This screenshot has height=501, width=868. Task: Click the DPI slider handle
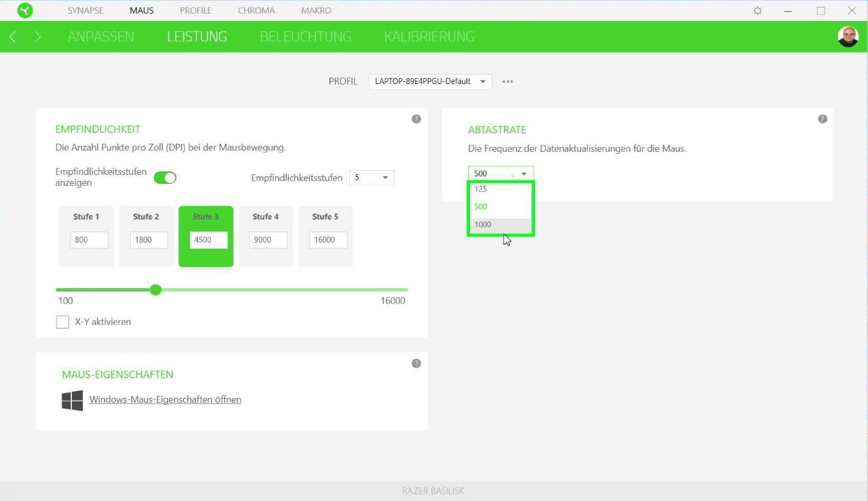[156, 289]
